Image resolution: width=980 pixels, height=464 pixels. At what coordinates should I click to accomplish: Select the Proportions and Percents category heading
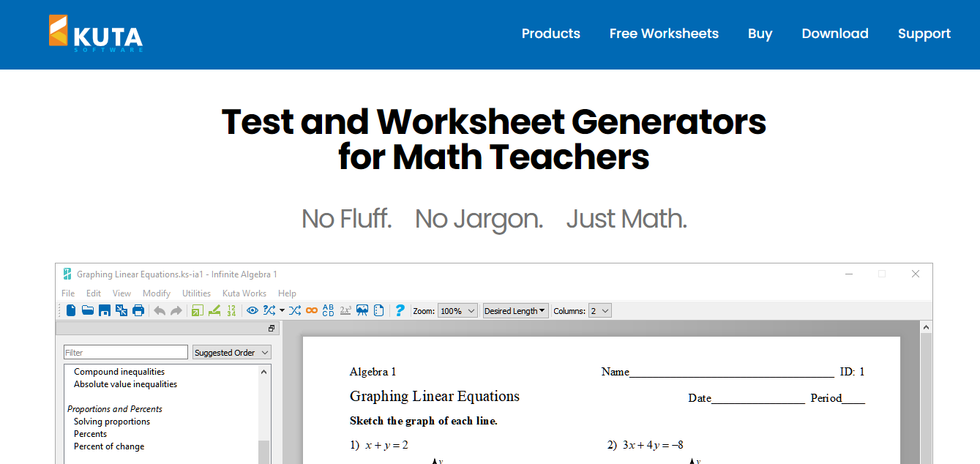pos(115,409)
